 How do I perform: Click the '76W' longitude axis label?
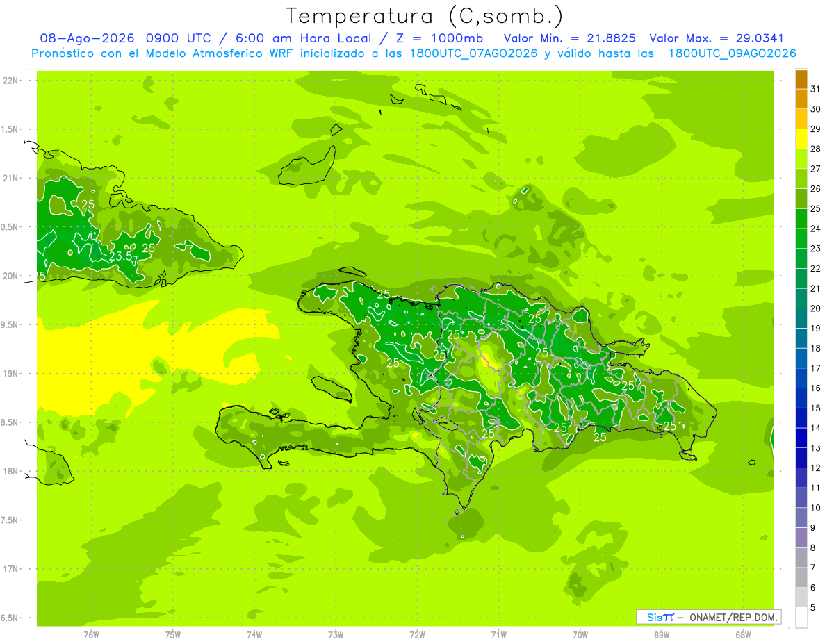click(x=91, y=634)
